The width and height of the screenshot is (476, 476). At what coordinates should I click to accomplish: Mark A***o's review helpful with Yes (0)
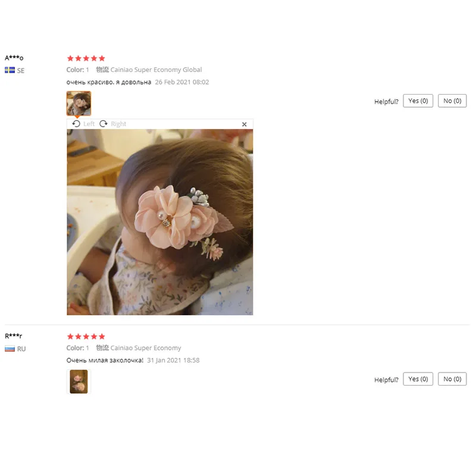418,101
